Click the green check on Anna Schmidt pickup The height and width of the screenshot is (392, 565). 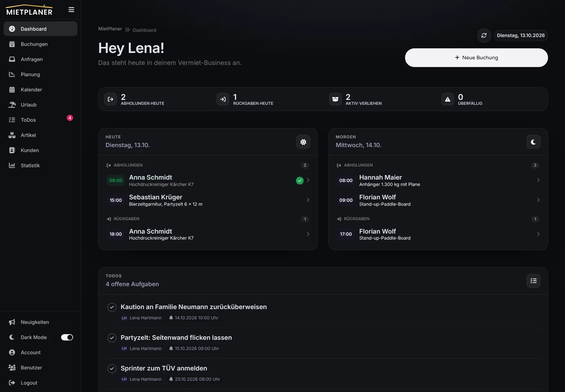pos(300,180)
